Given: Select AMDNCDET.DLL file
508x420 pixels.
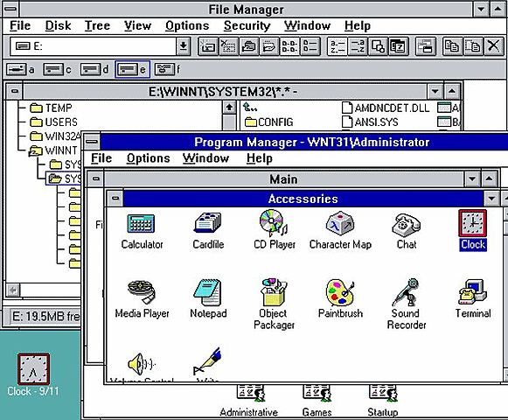Looking at the screenshot, I should 386,108.
